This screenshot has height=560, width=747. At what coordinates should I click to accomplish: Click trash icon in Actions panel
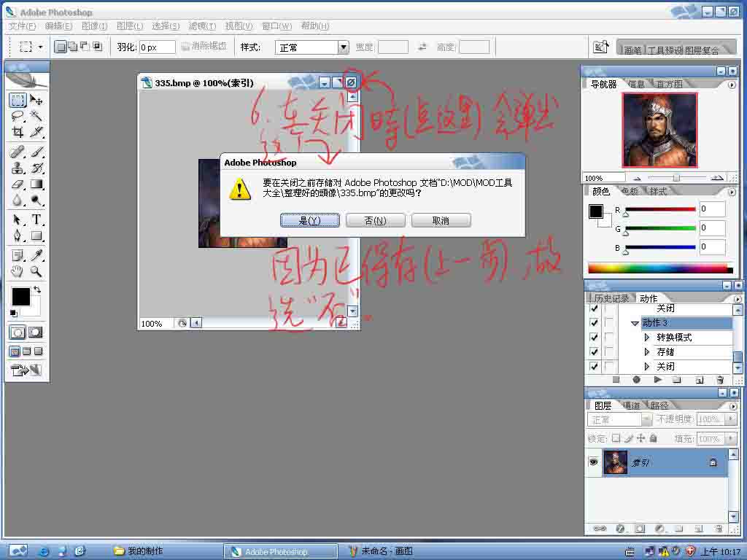pyautogui.click(x=720, y=380)
